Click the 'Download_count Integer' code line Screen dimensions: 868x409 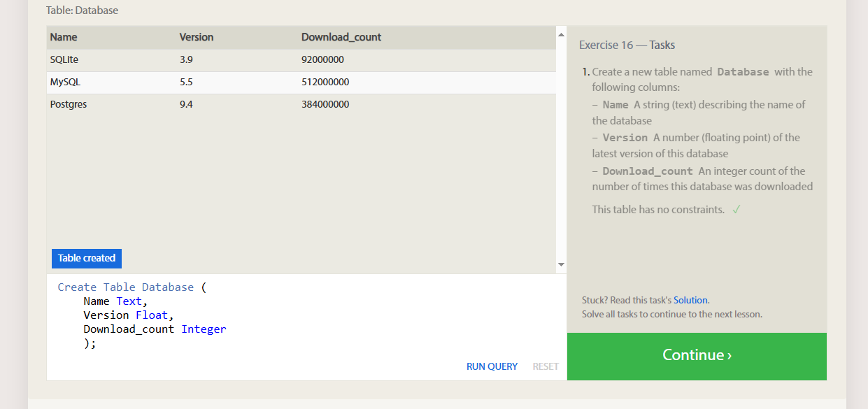[155, 329]
